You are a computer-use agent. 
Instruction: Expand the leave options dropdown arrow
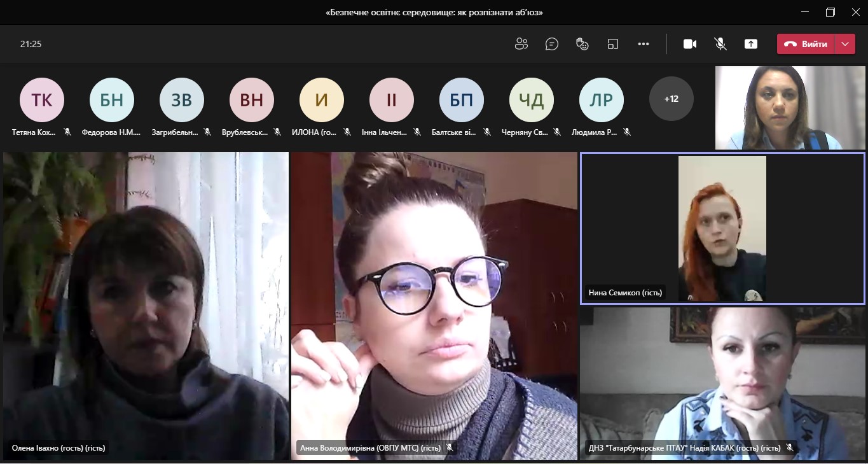click(844, 44)
